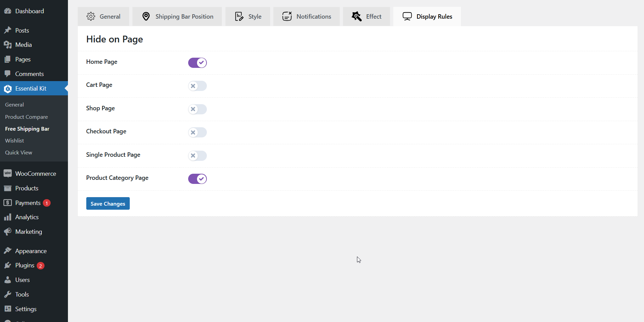The image size is (644, 322).
Task: Enable the Cart Page hide toggle
Action: (197, 86)
